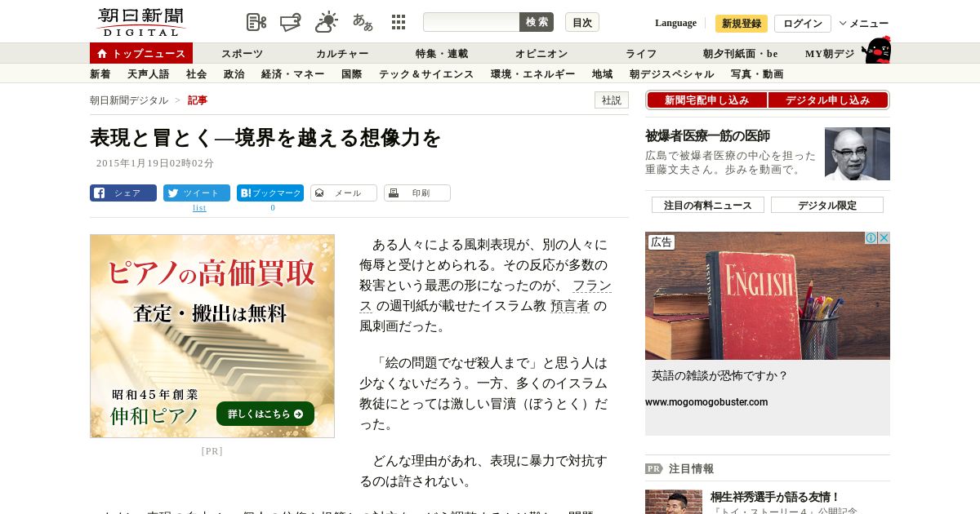The height and width of the screenshot is (514, 980).
Task: Open the 預言者 keyword link
Action: tap(570, 306)
